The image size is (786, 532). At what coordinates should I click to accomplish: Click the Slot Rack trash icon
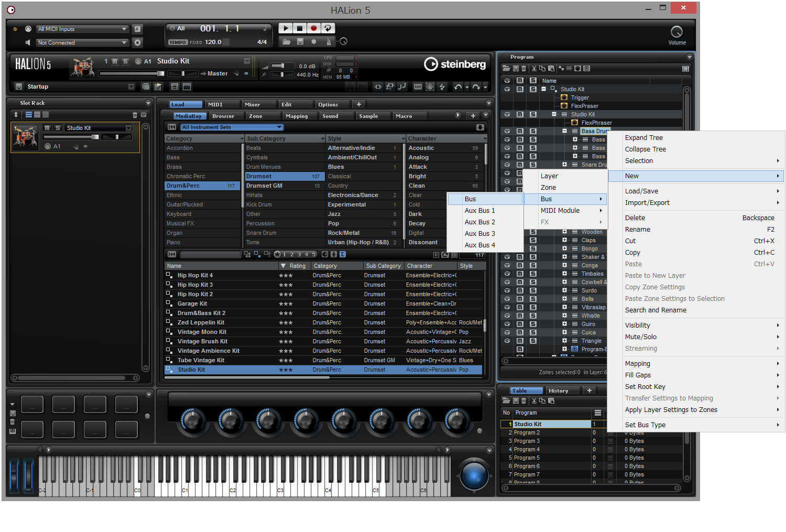tap(135, 115)
